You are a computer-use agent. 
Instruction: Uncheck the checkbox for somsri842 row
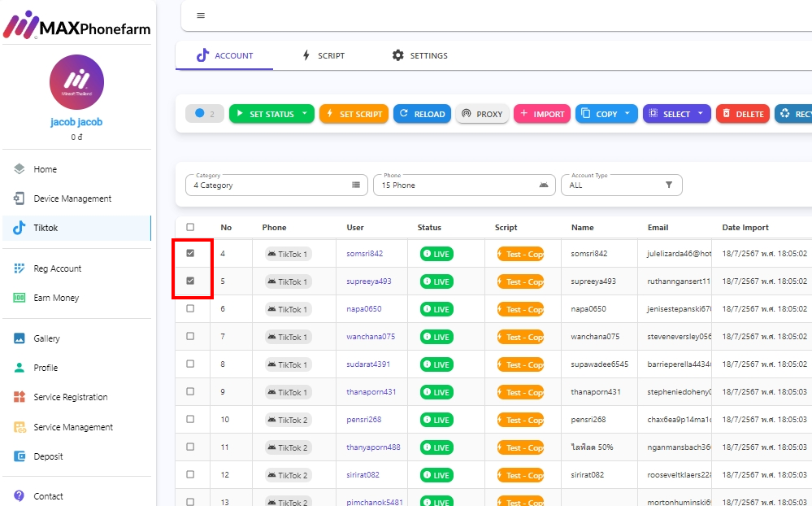[190, 253]
